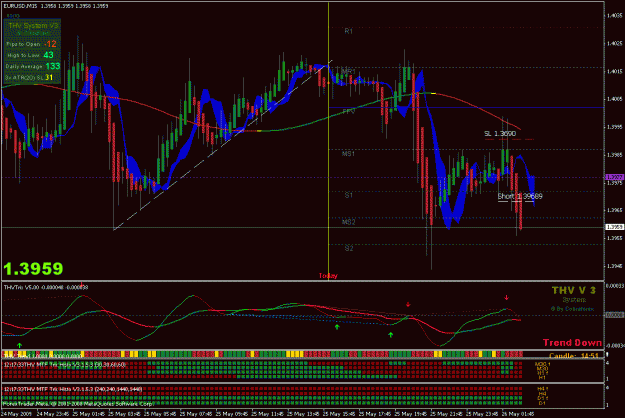Click the 1.4005 price axis label
This screenshot has width=625, height=418.
tap(614, 99)
